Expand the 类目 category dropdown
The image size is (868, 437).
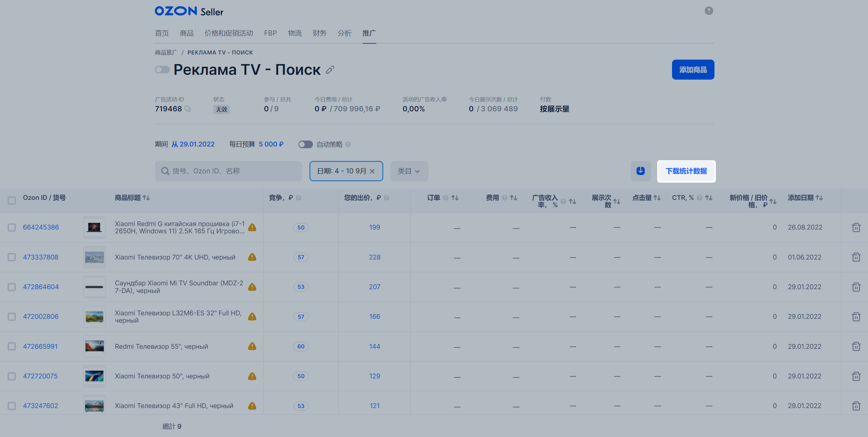(409, 171)
